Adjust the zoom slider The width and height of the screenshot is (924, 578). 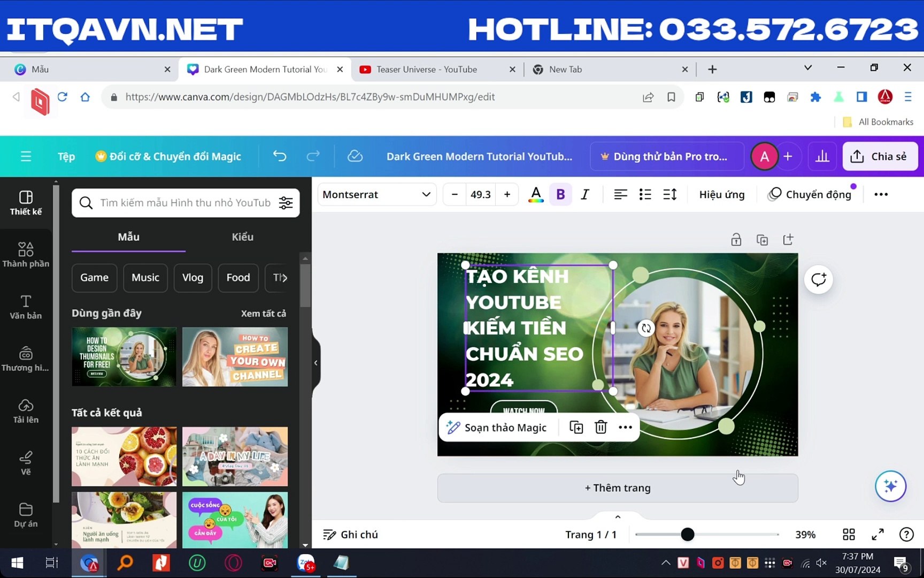coord(688,534)
